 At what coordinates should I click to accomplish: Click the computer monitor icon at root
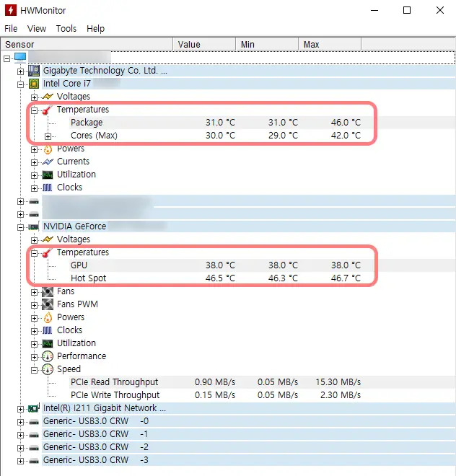pos(20,58)
